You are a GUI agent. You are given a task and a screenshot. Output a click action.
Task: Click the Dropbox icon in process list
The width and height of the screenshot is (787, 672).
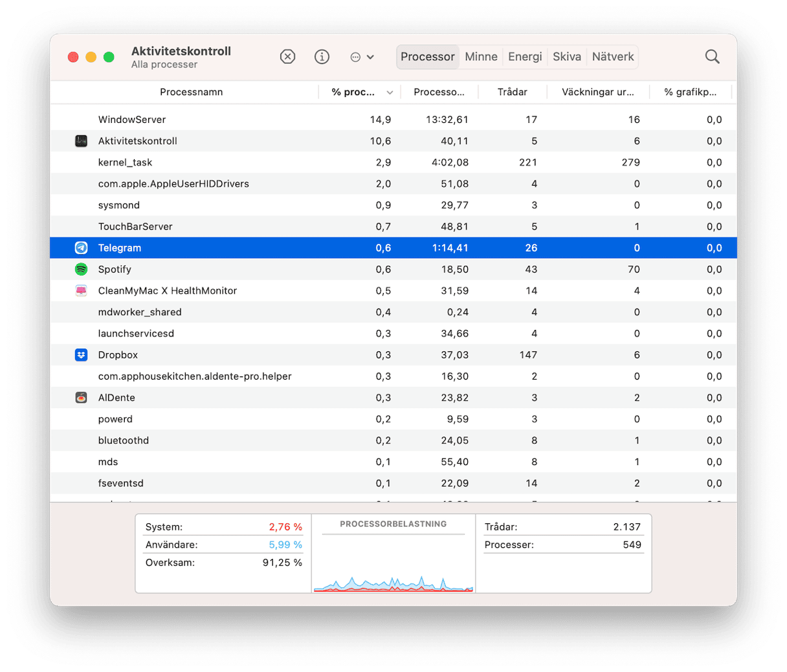81,355
